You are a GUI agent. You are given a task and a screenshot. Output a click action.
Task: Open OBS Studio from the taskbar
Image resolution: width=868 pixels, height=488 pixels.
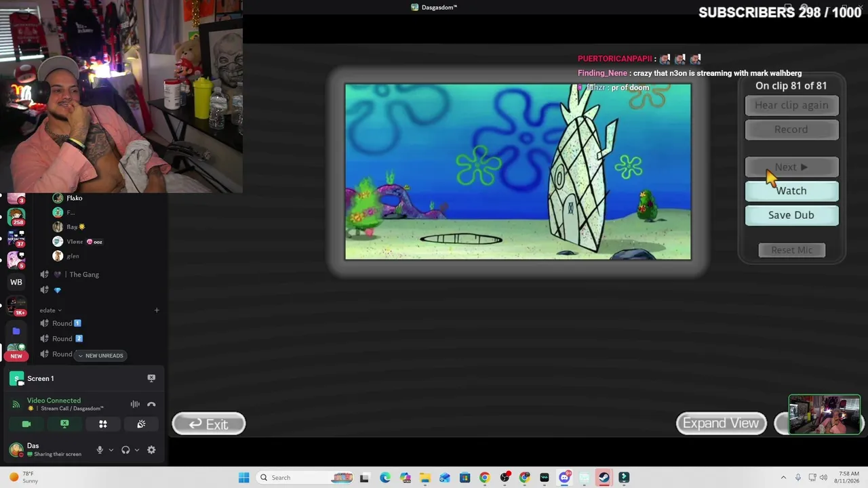coord(505,477)
